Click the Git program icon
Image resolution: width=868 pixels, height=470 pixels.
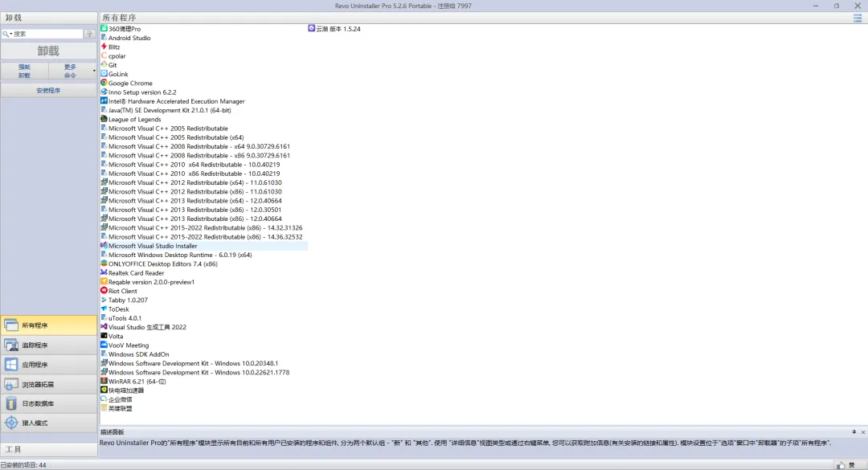coord(104,64)
